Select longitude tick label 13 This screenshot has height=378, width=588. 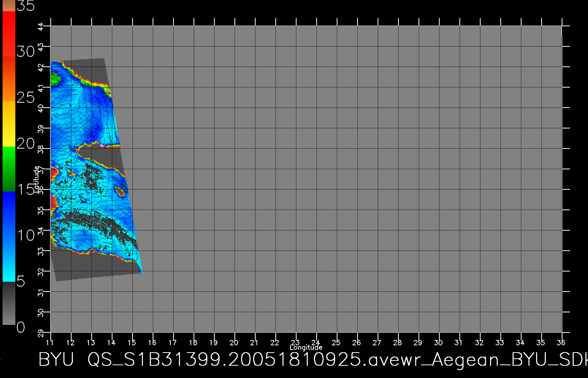coord(91,342)
